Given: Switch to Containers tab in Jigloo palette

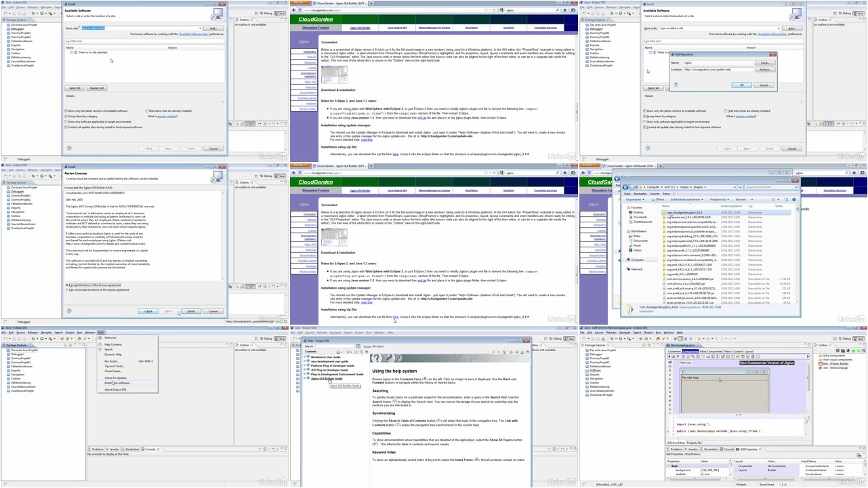Looking at the screenshot, I should coord(674,352).
